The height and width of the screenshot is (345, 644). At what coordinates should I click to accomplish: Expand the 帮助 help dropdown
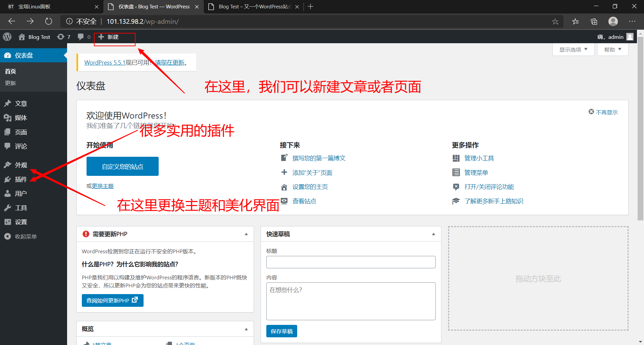pos(612,50)
